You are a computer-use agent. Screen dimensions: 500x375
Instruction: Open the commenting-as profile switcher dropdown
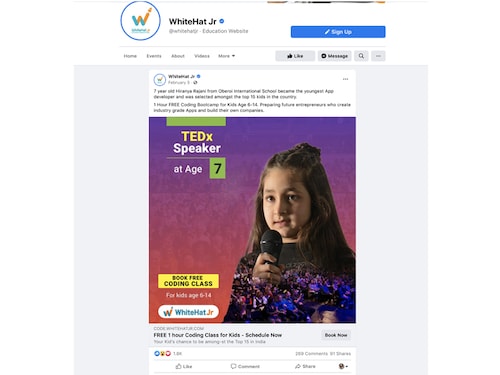343,366
